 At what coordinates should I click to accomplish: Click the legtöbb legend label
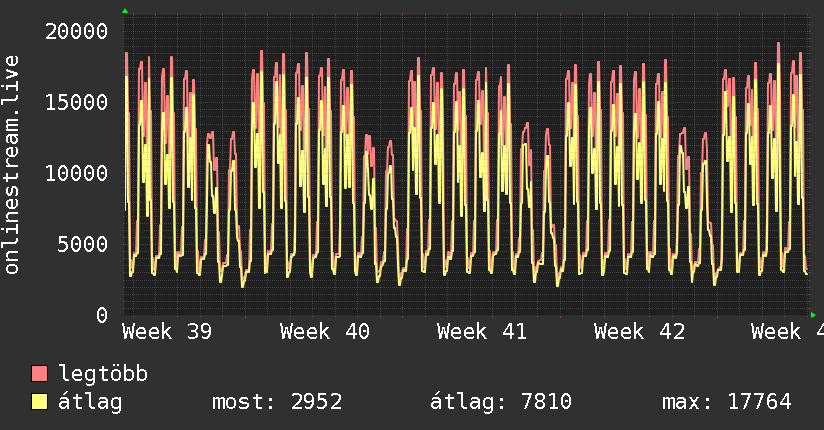click(x=103, y=374)
